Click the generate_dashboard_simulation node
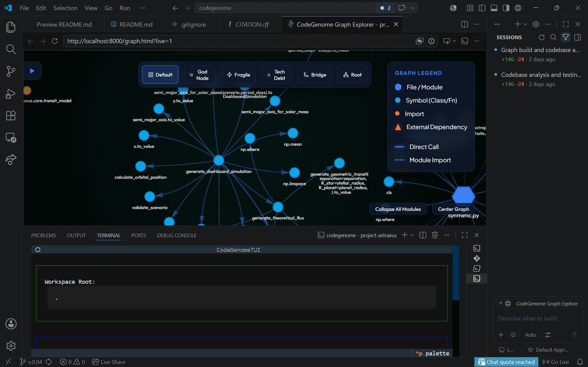588x367 pixels. click(x=219, y=160)
